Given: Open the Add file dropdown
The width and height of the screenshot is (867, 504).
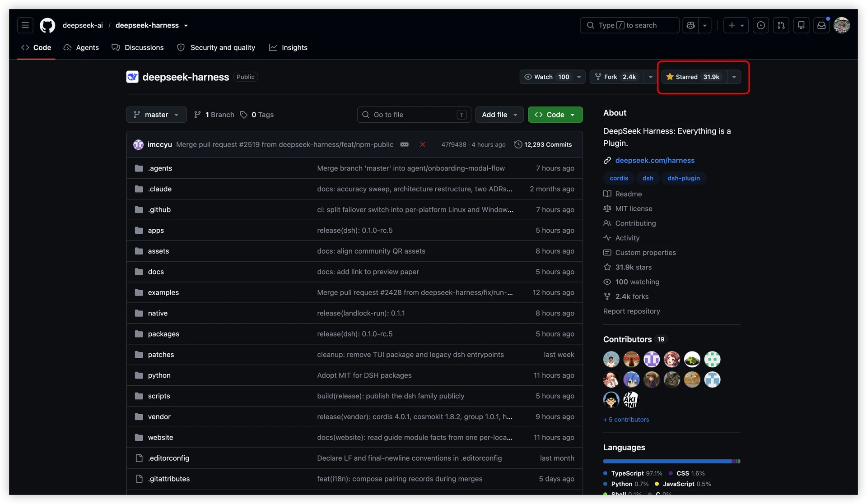Looking at the screenshot, I should pos(499,115).
